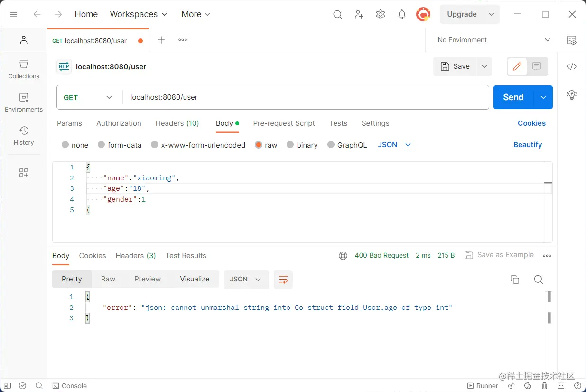
Task: Open the Tests tab
Action: [x=338, y=123]
